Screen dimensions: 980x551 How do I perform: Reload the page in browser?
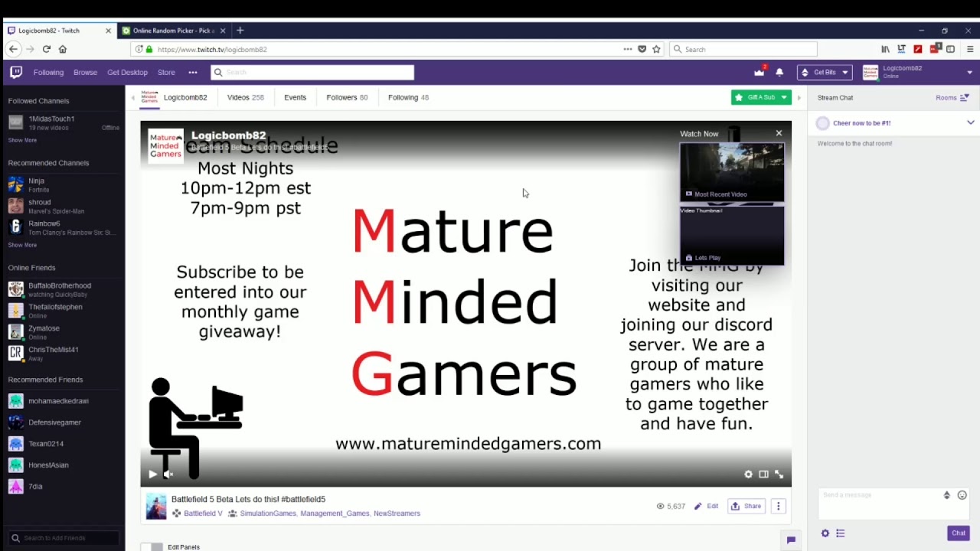click(x=46, y=49)
